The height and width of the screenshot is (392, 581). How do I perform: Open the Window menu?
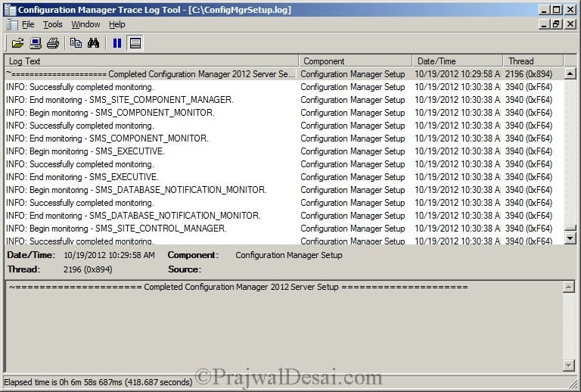[85, 24]
